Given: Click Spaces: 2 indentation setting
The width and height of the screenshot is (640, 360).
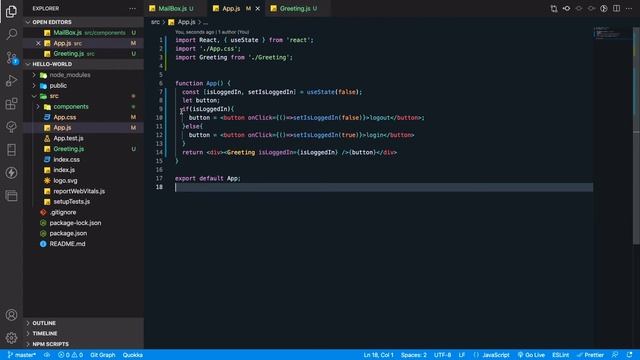Looking at the screenshot, I should click(413, 355).
